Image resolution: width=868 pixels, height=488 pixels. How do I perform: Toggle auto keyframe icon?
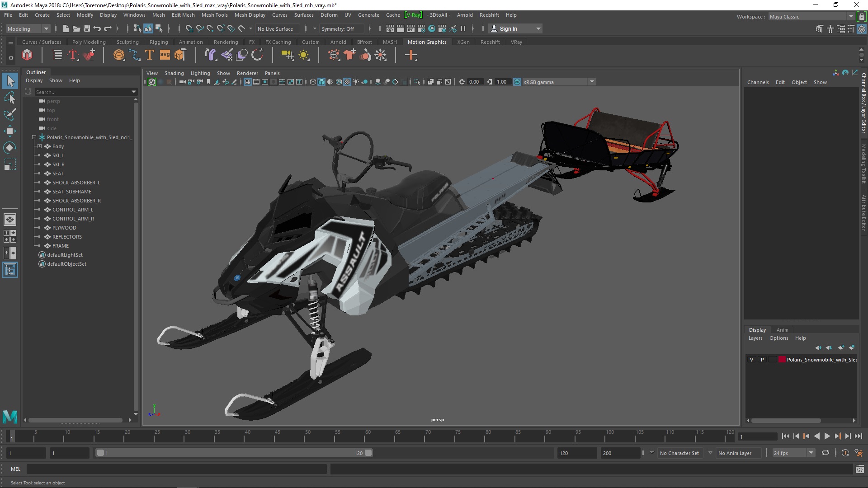845,453
